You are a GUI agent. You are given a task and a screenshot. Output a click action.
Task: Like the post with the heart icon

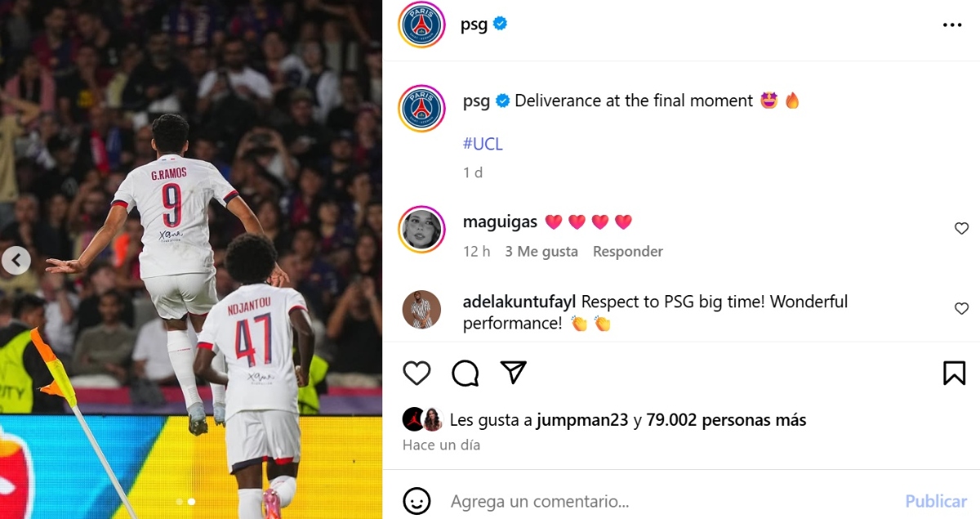(416, 373)
